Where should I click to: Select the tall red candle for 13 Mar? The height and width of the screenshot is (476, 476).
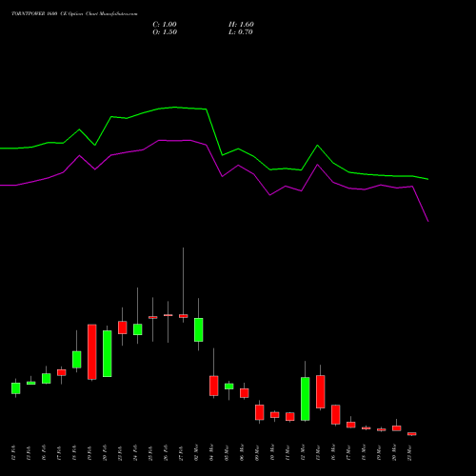coord(321,391)
